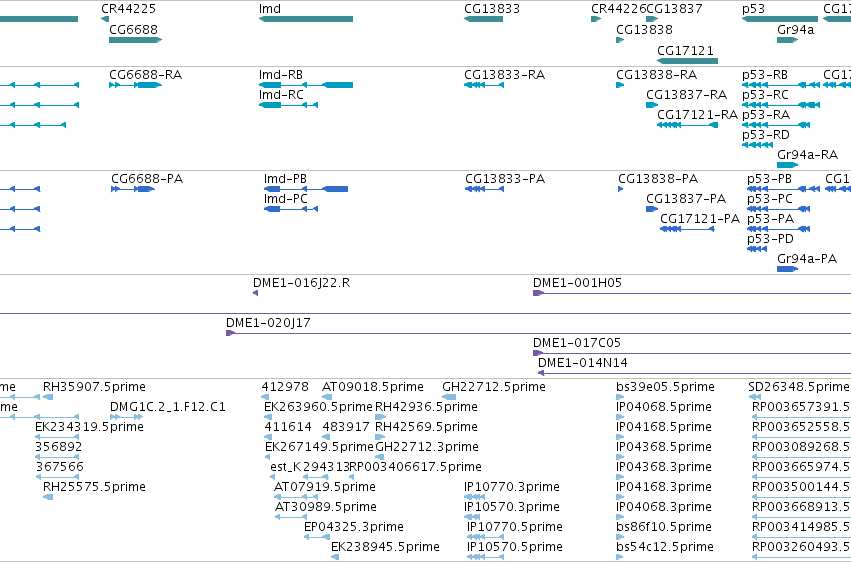Select the RH42569.5prime EST label
Screen dimensions: 851x562
pos(427,427)
